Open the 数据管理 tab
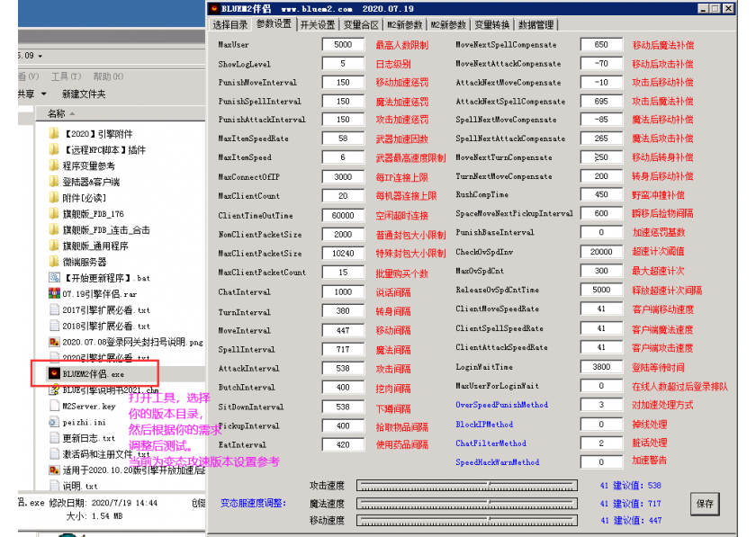The height and width of the screenshot is (537, 756). [536, 24]
